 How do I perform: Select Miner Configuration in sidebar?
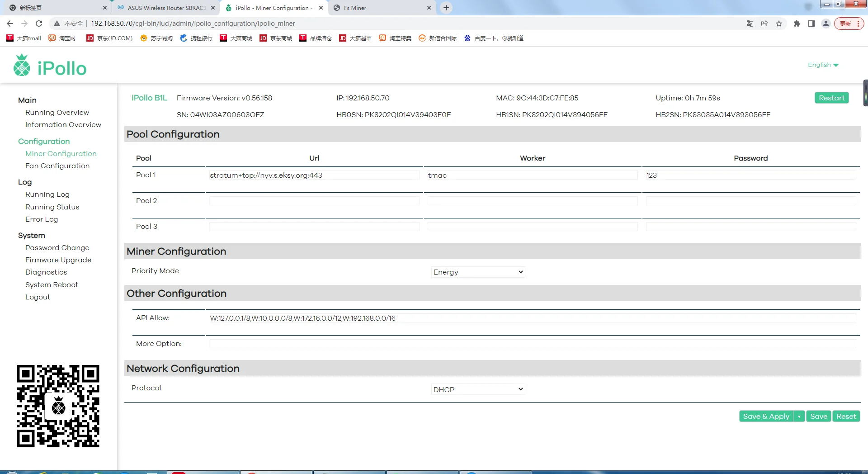point(61,154)
